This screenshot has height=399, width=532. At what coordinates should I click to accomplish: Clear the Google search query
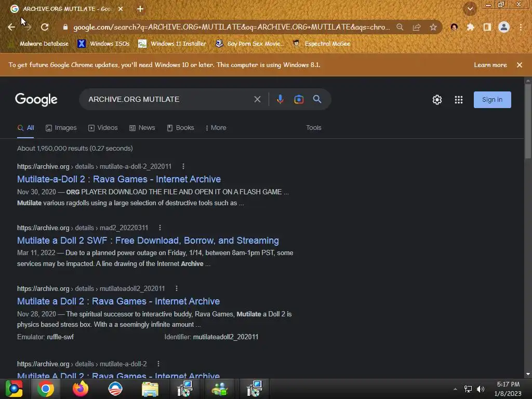click(258, 99)
